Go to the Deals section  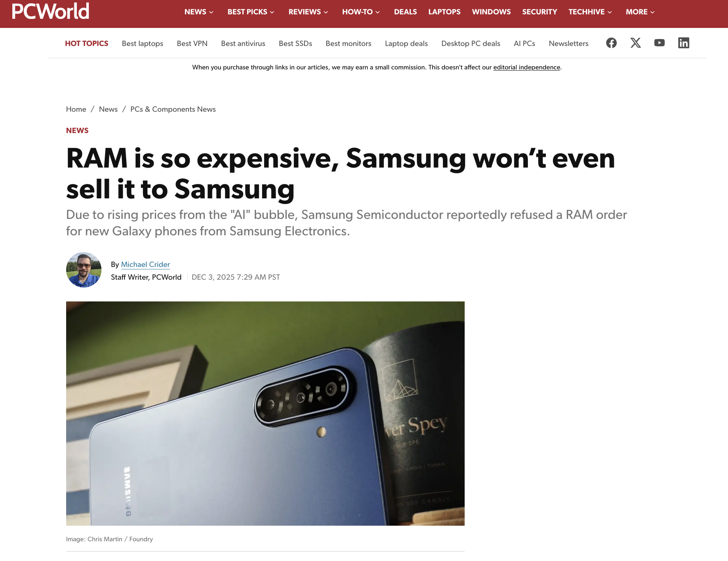coord(405,12)
